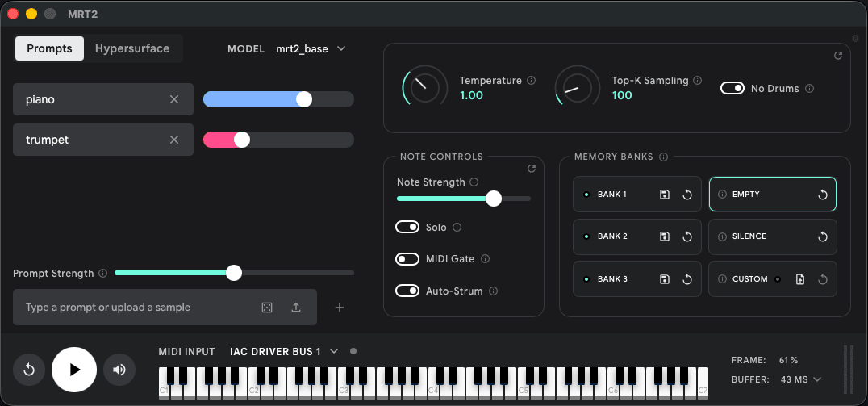
Task: Toggle the Solo switch
Action: 407,227
